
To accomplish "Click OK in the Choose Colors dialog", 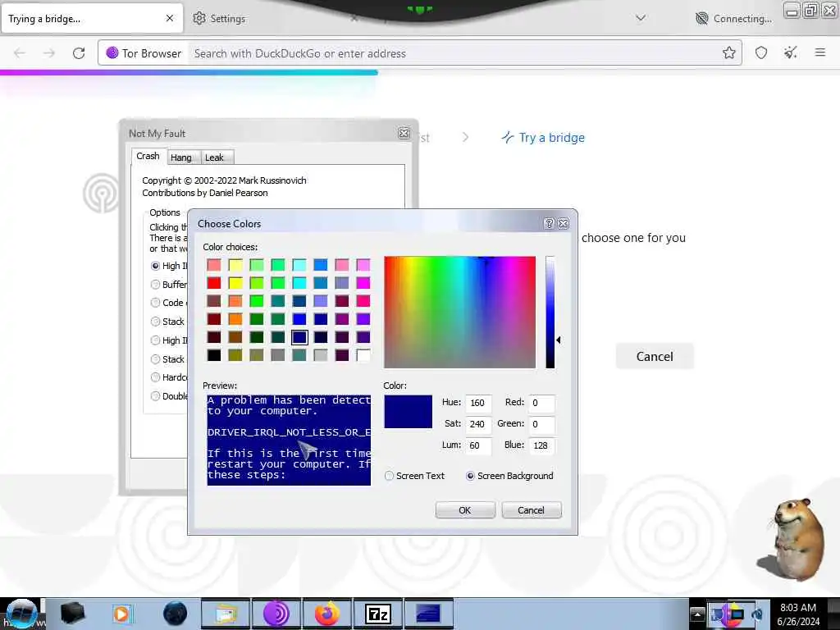I will point(465,510).
